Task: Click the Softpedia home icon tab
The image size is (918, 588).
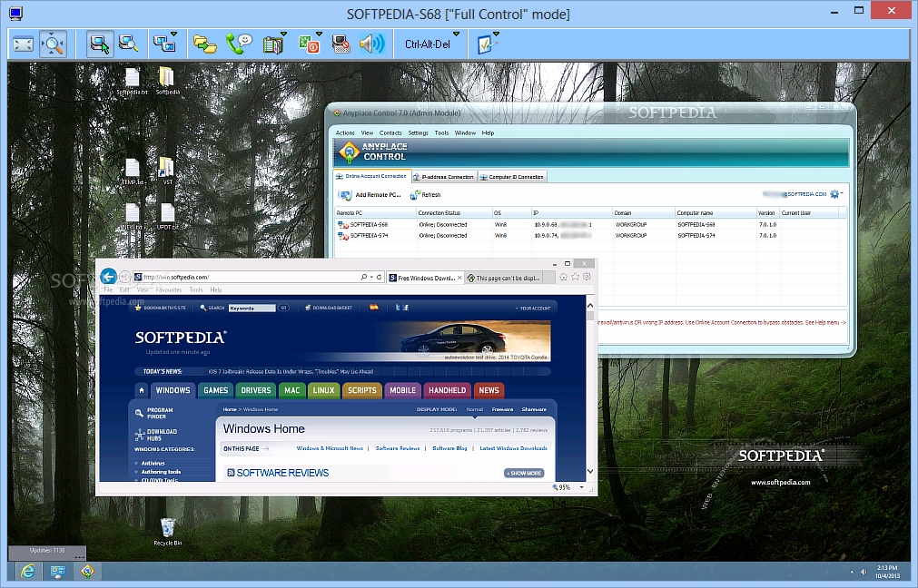Action: point(141,390)
